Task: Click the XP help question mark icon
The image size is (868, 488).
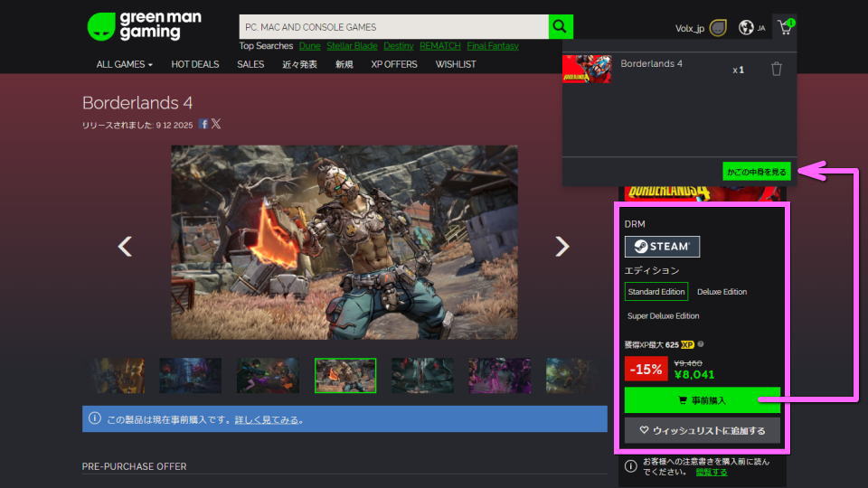Action: 701,344
